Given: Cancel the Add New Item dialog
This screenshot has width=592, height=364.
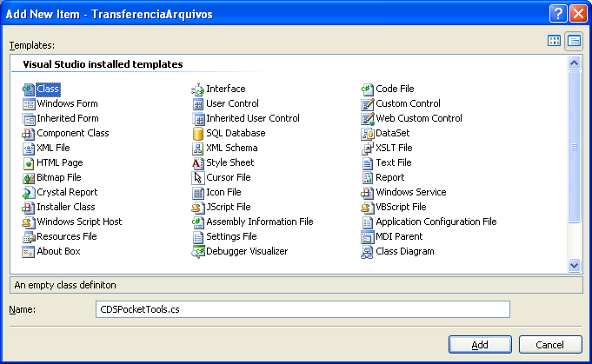Looking at the screenshot, I should point(549,344).
